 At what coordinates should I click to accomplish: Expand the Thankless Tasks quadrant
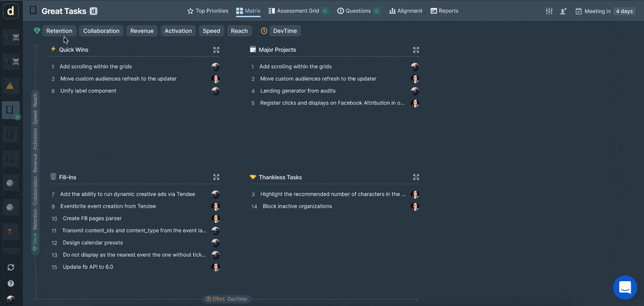pyautogui.click(x=416, y=177)
